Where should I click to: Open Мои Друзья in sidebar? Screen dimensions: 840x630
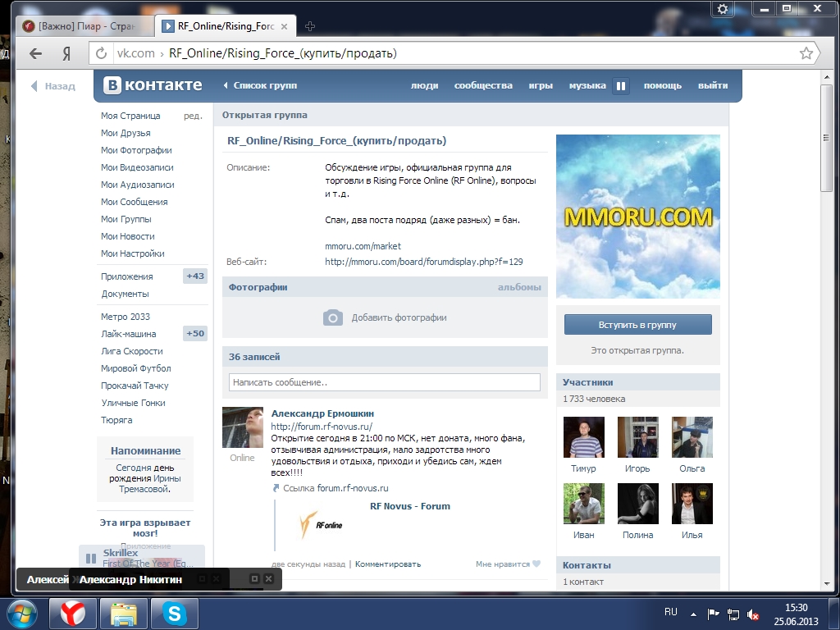(126, 133)
